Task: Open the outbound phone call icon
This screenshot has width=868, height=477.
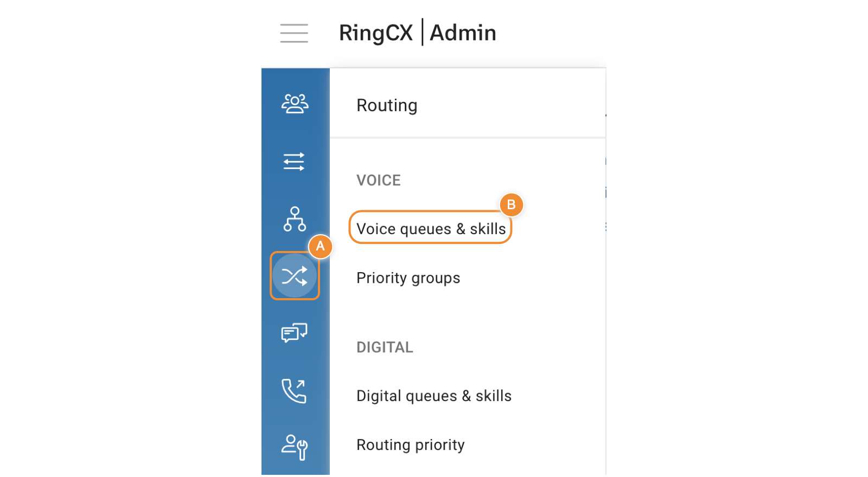Action: click(x=294, y=391)
